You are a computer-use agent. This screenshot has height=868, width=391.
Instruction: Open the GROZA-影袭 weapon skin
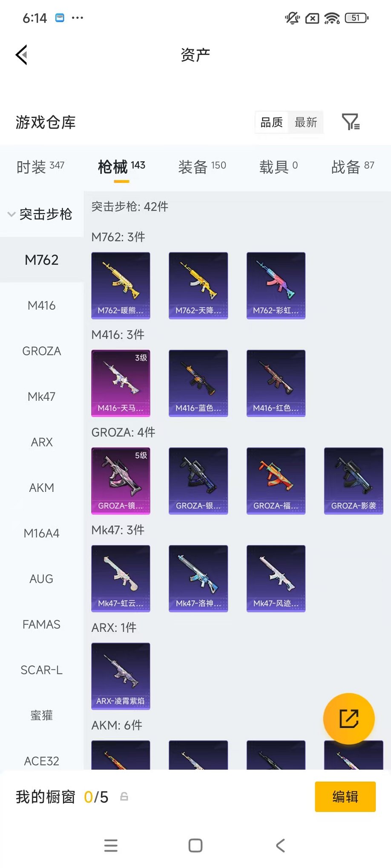(354, 481)
